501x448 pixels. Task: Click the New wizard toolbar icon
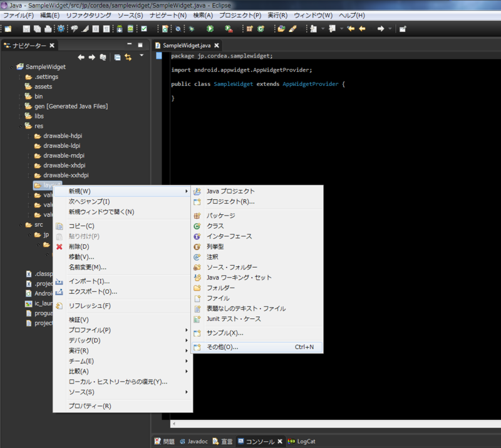[x=8, y=29]
